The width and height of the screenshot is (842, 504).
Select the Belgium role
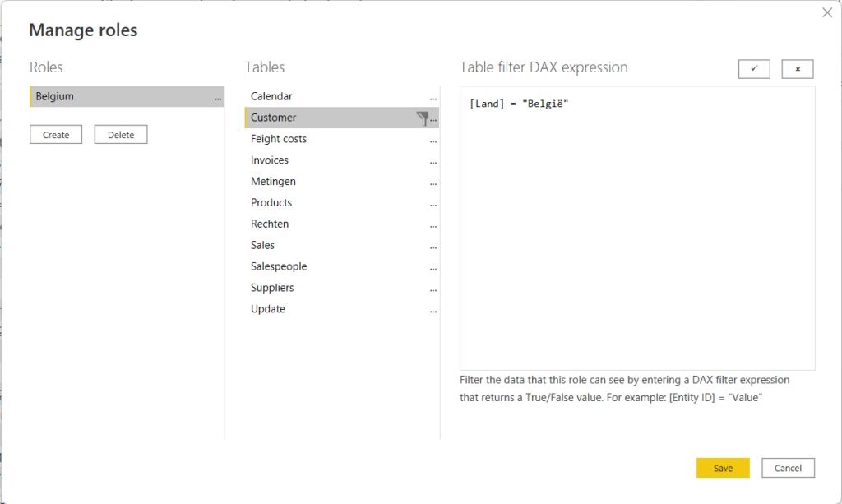(x=115, y=96)
